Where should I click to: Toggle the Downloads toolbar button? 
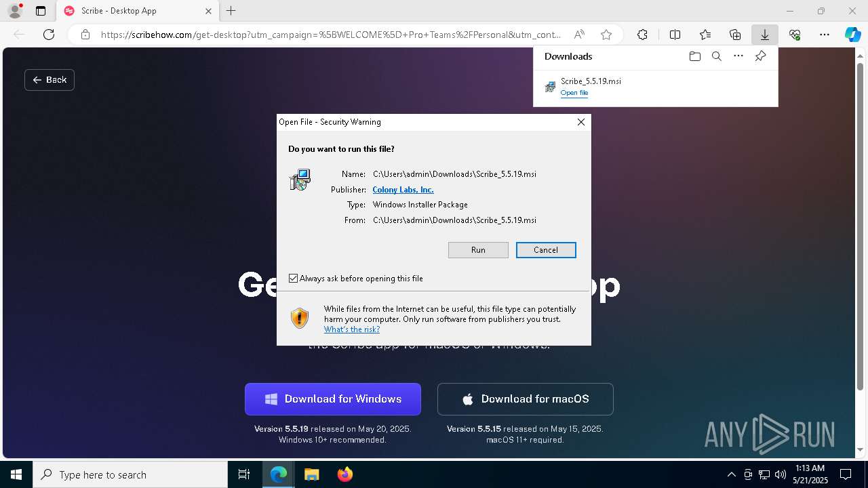coord(764,35)
